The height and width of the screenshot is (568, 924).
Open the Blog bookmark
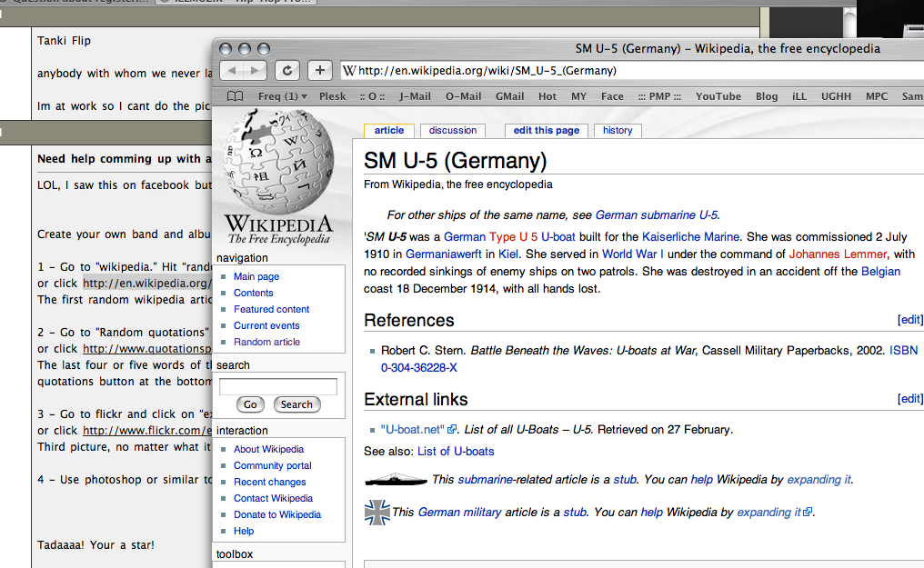[767, 96]
